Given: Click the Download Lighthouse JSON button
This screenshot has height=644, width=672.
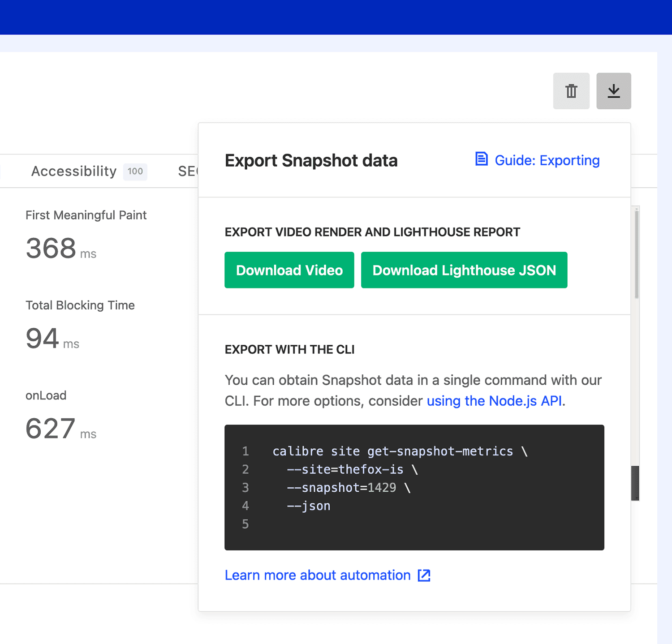Looking at the screenshot, I should click(x=464, y=270).
